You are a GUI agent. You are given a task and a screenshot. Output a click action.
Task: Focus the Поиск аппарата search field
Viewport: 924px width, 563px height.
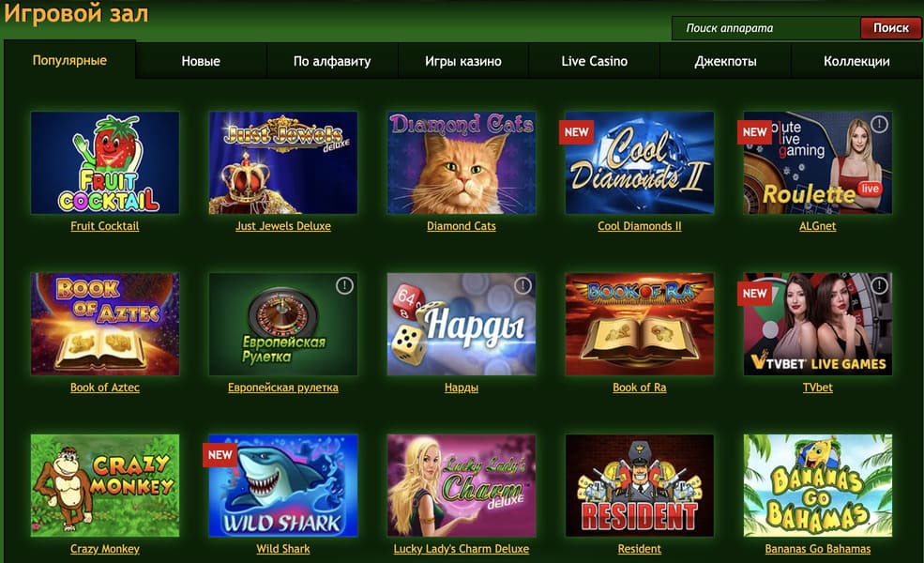point(766,28)
